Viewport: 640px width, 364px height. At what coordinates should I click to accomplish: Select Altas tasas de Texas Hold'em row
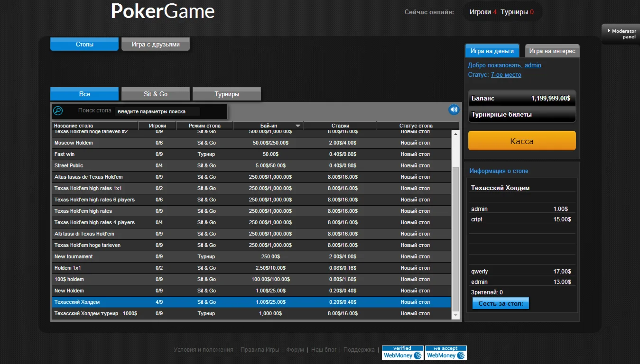click(251, 177)
